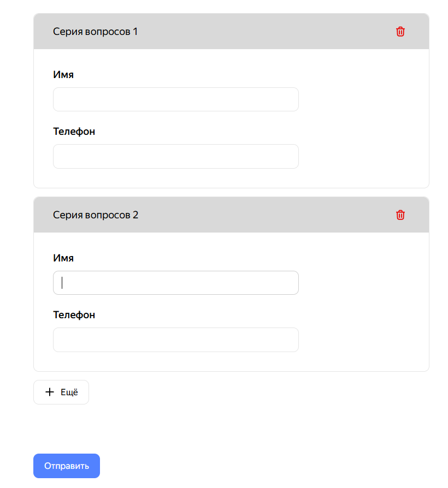Click the Телефон label in series 2
448x488 pixels.
[x=74, y=315]
